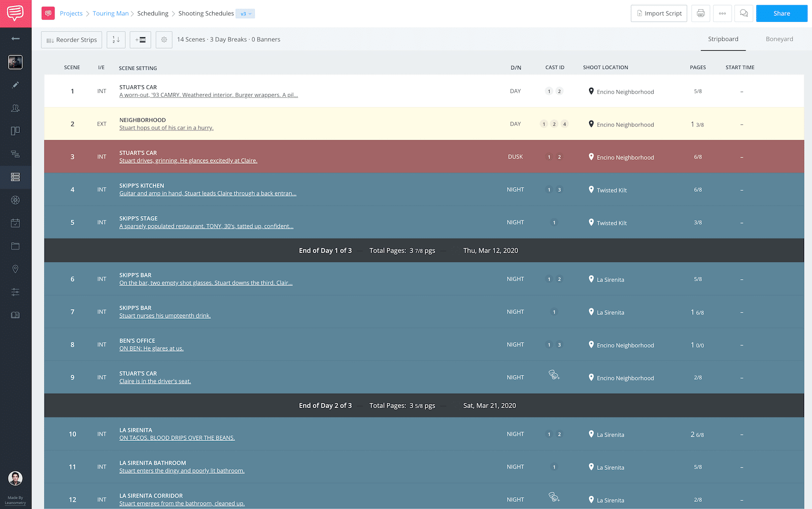
Task: Click the sort strips icon next to Reorder Strips
Action: (116, 39)
